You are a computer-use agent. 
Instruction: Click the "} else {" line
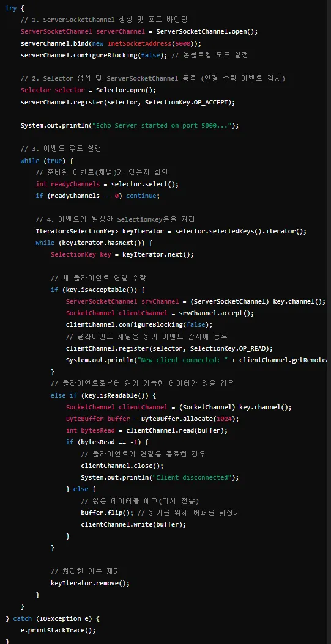[x=81, y=489]
